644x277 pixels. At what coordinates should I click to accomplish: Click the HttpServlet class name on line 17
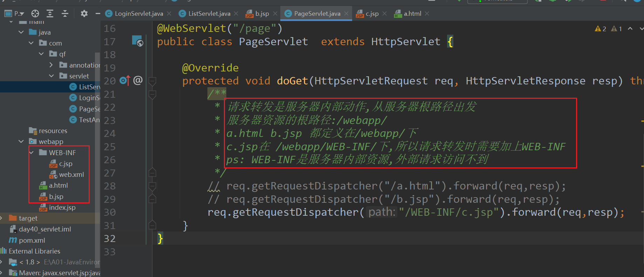coord(406,42)
